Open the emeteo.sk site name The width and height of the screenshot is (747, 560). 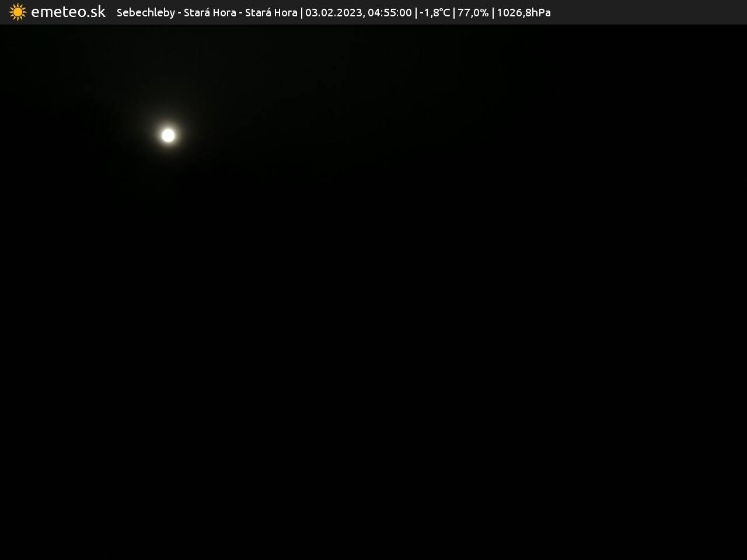pos(68,12)
